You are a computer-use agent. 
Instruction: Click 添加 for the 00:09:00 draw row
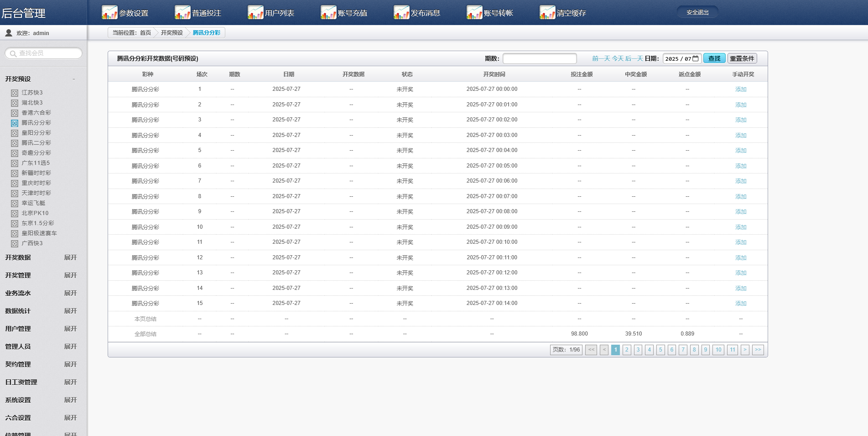(741, 227)
